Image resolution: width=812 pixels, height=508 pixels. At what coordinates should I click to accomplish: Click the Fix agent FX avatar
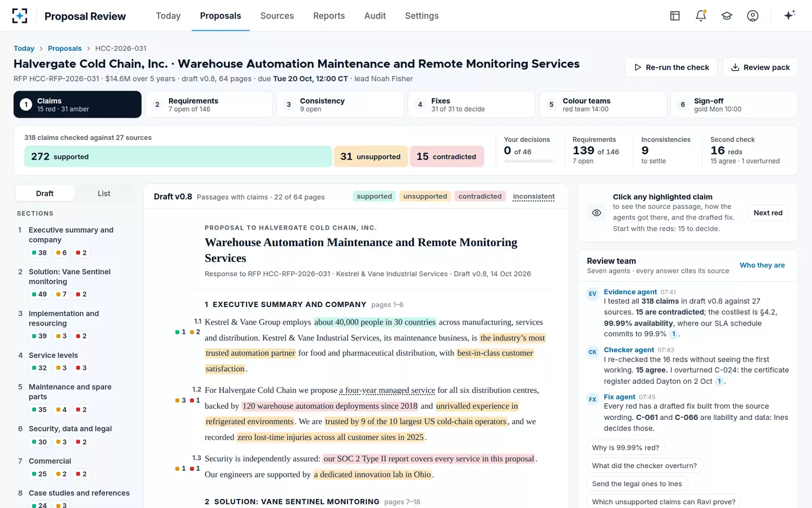tap(593, 399)
